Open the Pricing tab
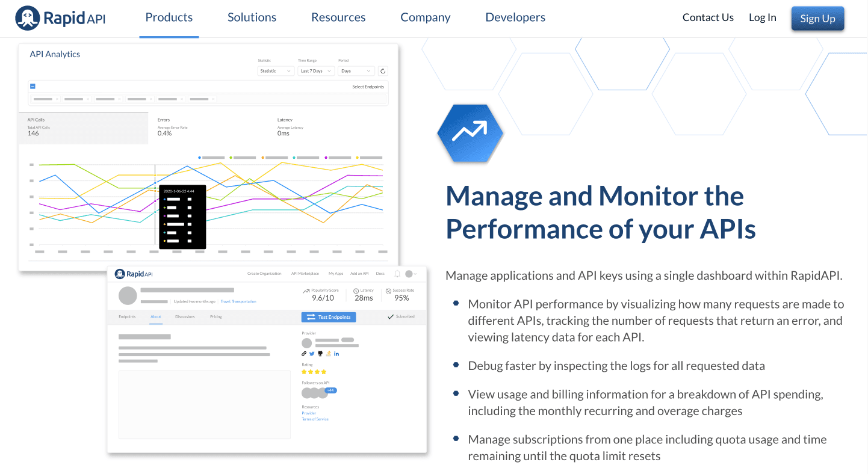868x474 pixels. click(x=216, y=316)
